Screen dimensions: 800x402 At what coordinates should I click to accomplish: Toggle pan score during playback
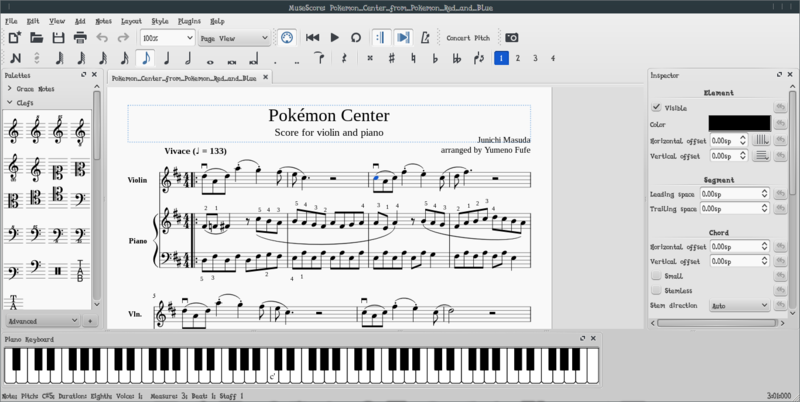point(403,37)
